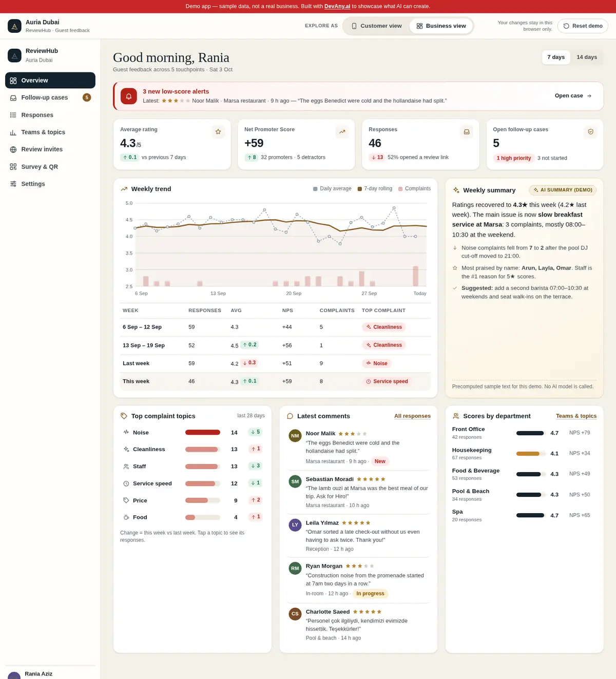616x679 pixels.
Task: Click the Cleanliness topic sparkle icon
Action: click(126, 450)
